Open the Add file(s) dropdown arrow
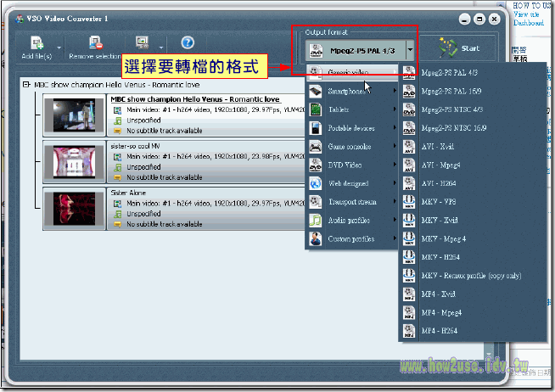 [x=59, y=48]
